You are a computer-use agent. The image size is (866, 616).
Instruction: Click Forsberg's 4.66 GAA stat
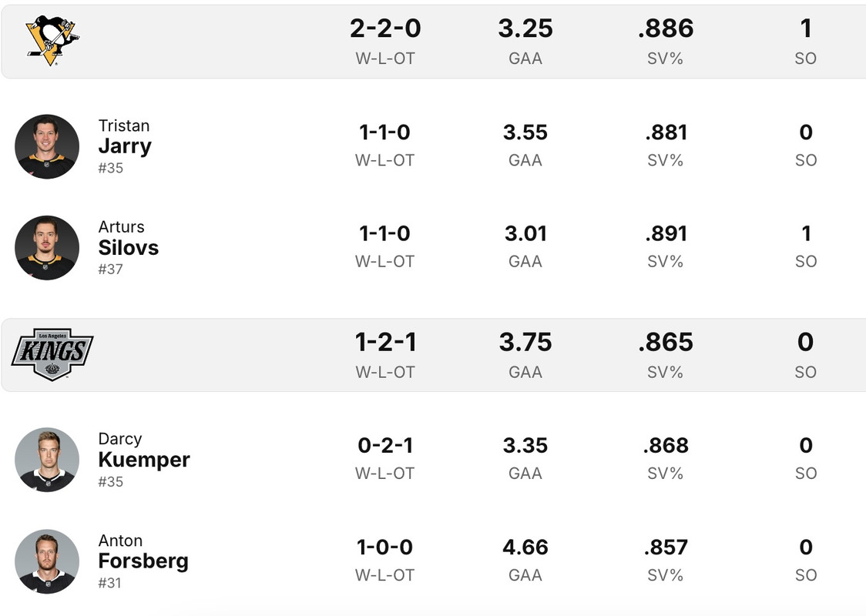525,547
